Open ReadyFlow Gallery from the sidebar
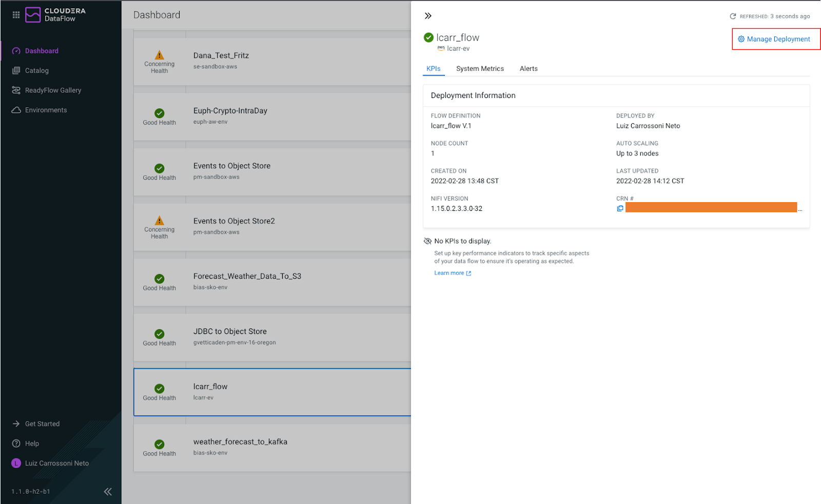The image size is (821, 504). pos(53,90)
